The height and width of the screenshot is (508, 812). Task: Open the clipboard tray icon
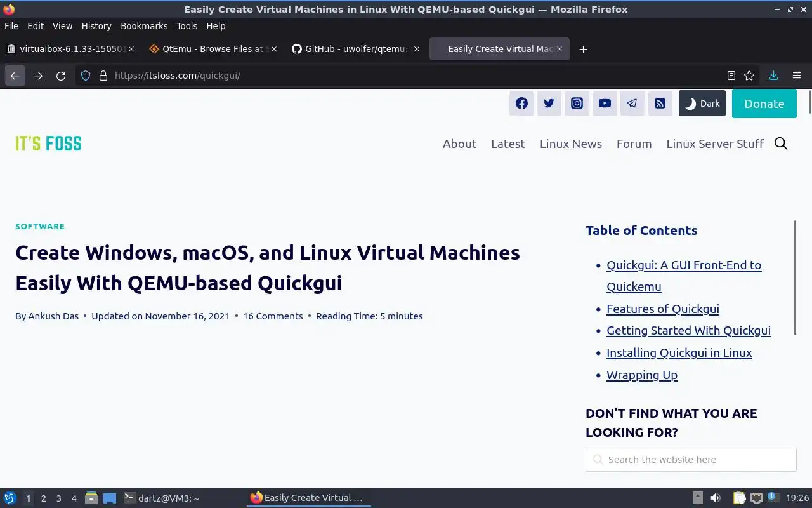click(x=739, y=498)
